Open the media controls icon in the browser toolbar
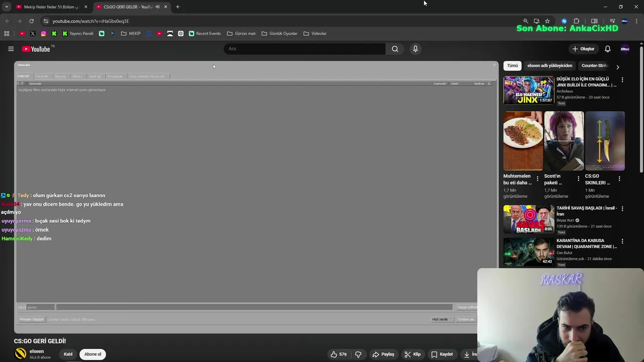Screen dimensions: 644x362 [612, 21]
